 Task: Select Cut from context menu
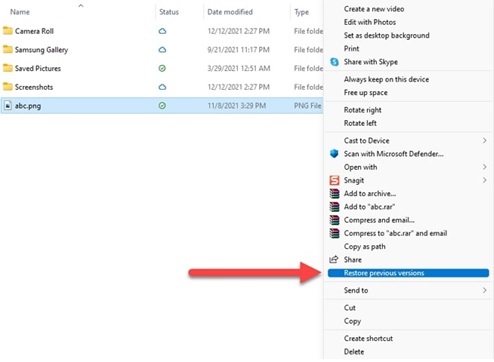click(350, 308)
